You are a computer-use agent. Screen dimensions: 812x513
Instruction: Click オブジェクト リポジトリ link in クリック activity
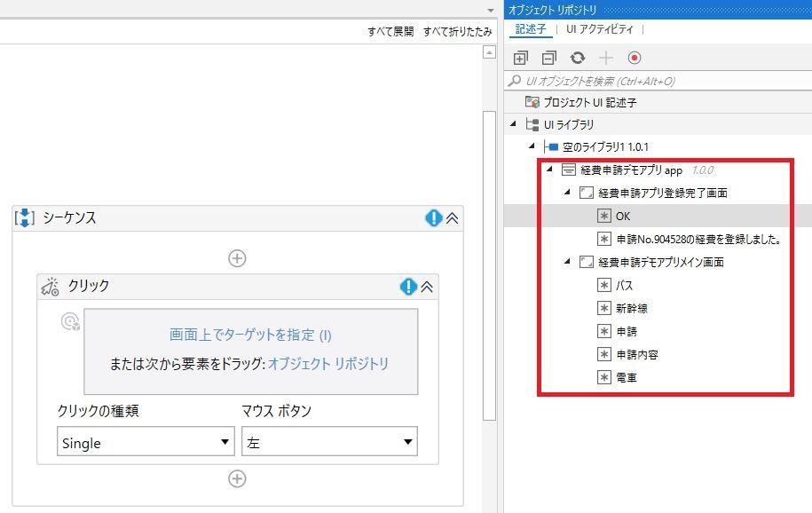pos(328,364)
